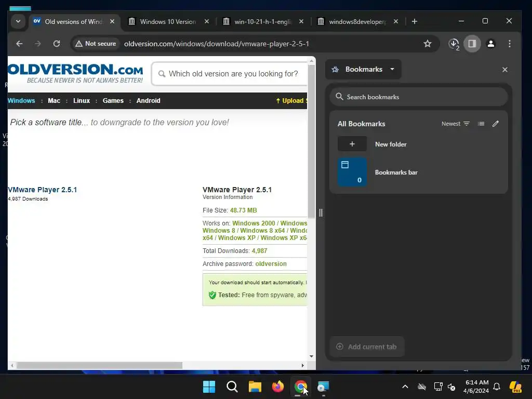Click the green Tested shield icon

(212, 295)
